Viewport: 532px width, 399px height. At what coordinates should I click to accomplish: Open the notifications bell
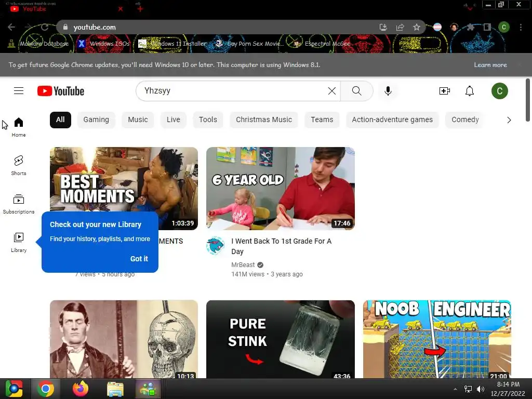pyautogui.click(x=470, y=91)
